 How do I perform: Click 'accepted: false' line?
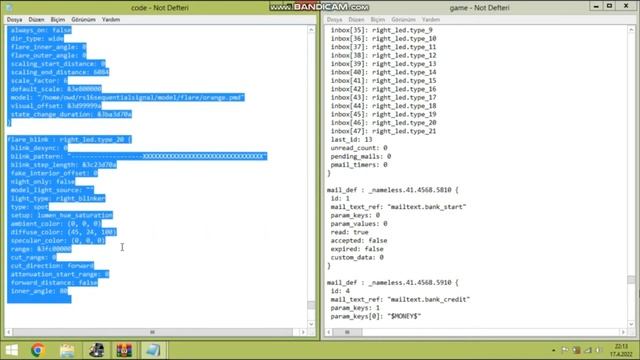point(359,241)
